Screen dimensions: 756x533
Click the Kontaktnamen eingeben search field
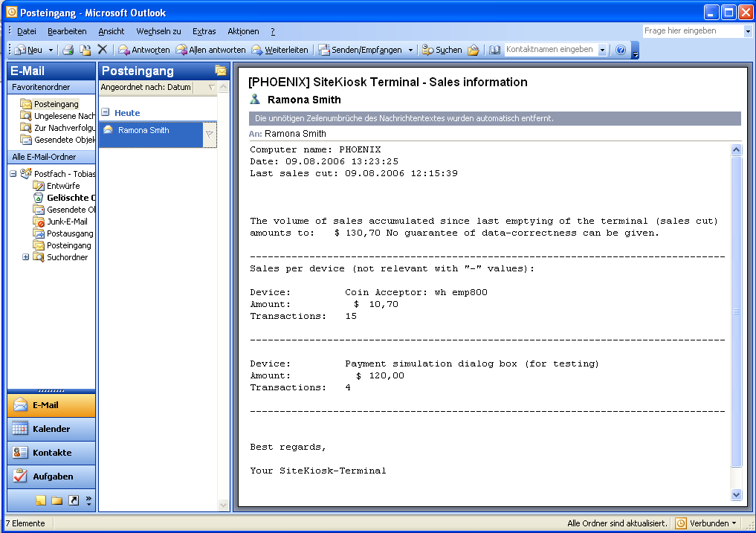pos(550,50)
